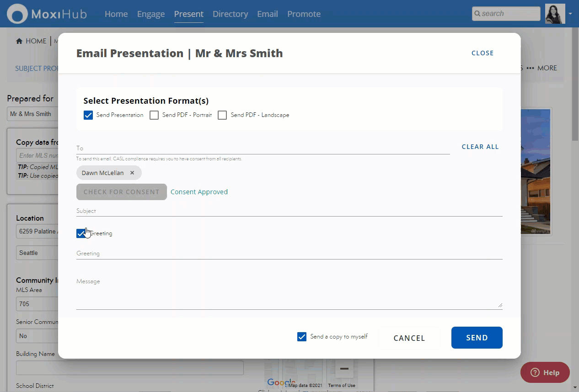Expand the profile dropdown arrow

click(570, 14)
